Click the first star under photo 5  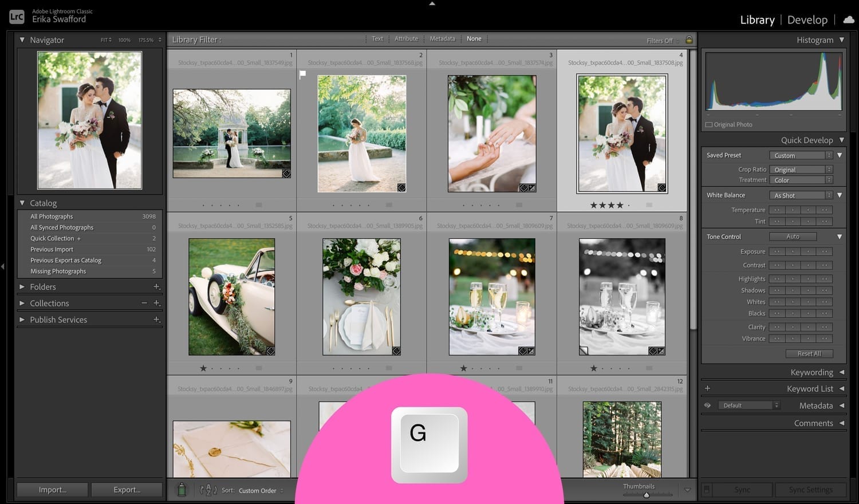pos(203,368)
